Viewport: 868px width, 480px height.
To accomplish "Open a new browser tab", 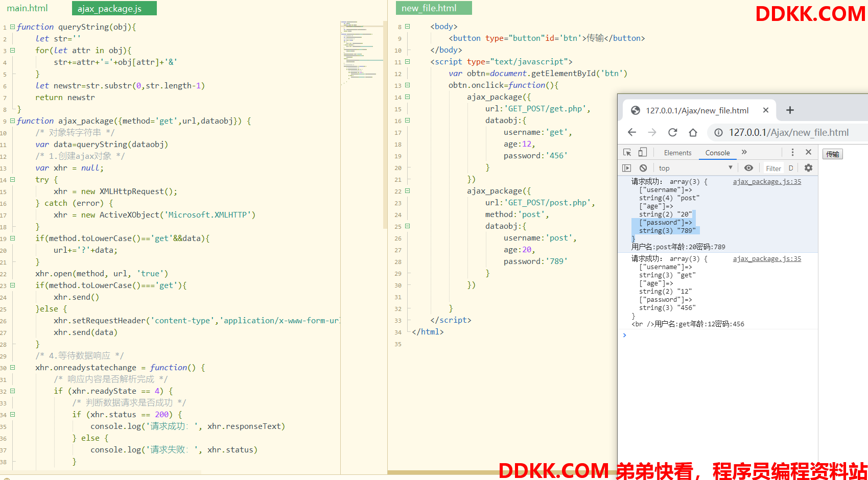I will click(790, 110).
